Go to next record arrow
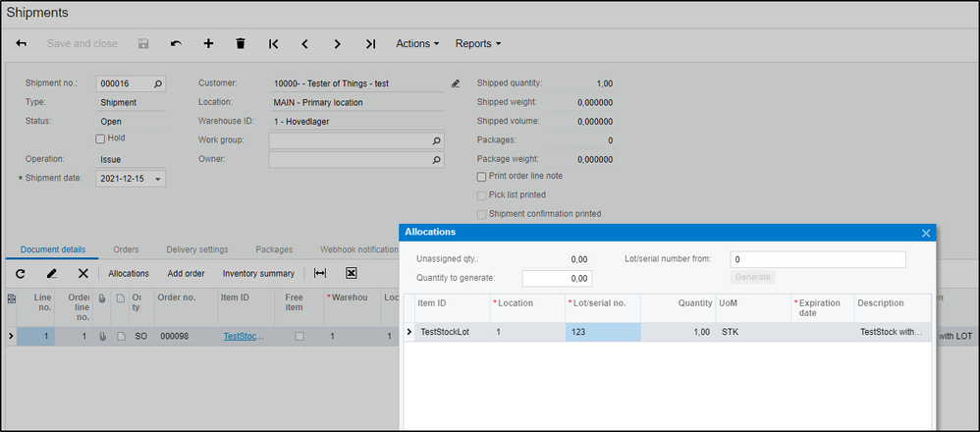 [337, 44]
